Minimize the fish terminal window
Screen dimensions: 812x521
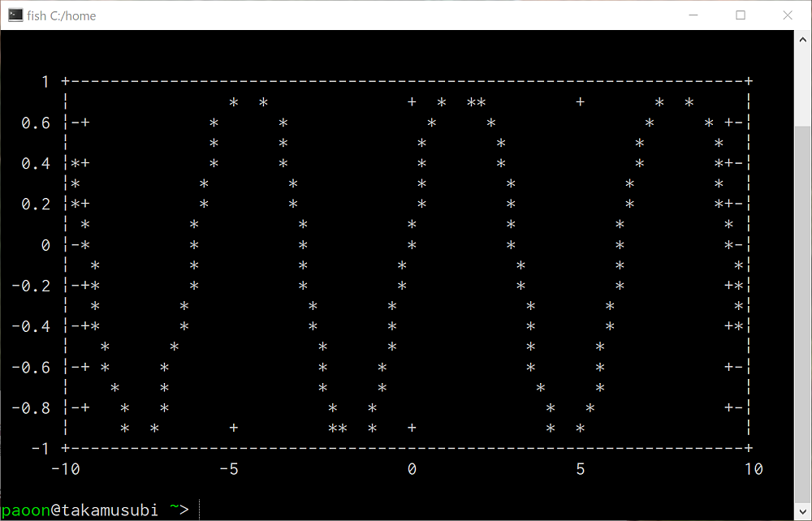pos(693,15)
